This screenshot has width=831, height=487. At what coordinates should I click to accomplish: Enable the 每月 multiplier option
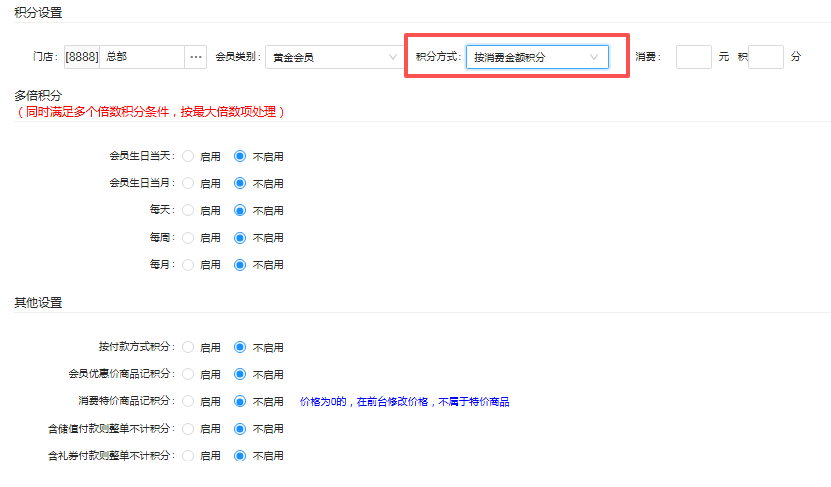coord(188,264)
